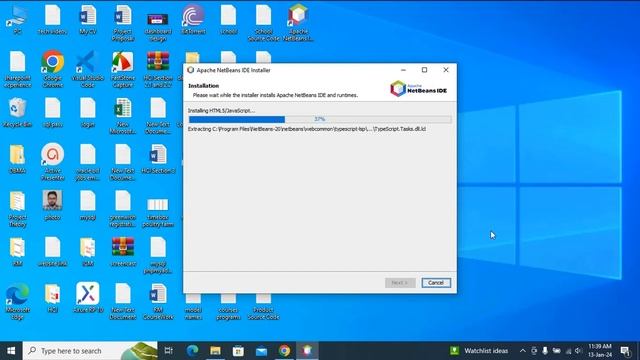Open the volume control in system tray

pos(578,351)
